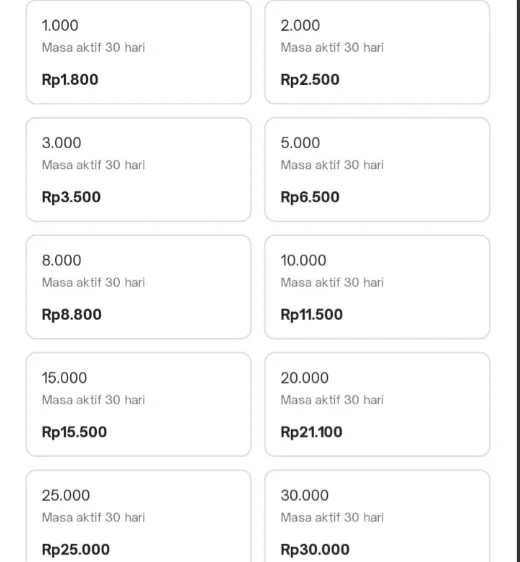Tap the Rp15.500 price label
The width and height of the screenshot is (520, 562).
pyautogui.click(x=74, y=432)
